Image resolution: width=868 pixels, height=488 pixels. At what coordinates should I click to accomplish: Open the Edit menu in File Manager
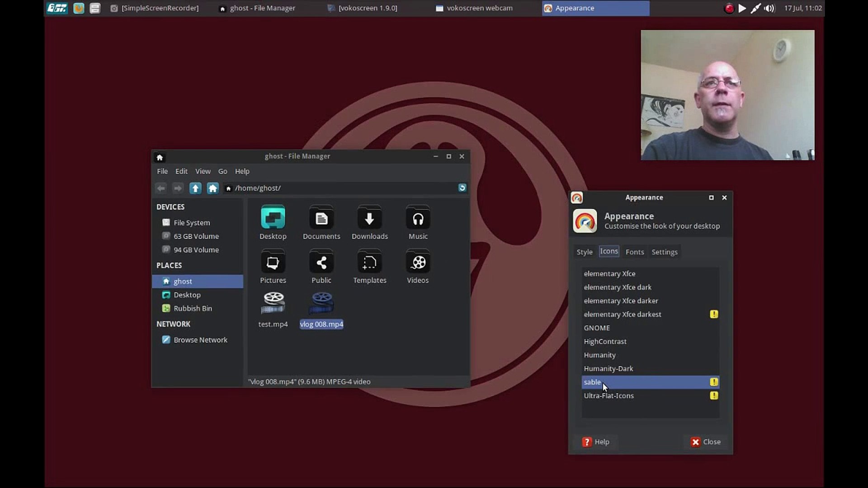tap(181, 171)
